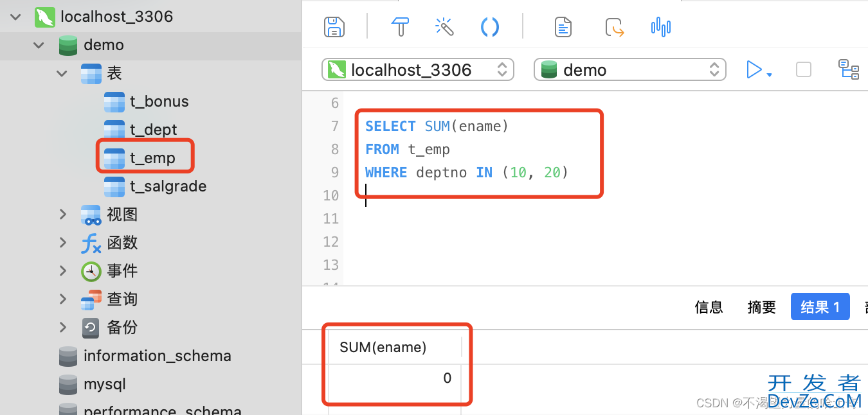This screenshot has width=868, height=415.
Task: Click the t_salgrade table icon
Action: tap(114, 186)
